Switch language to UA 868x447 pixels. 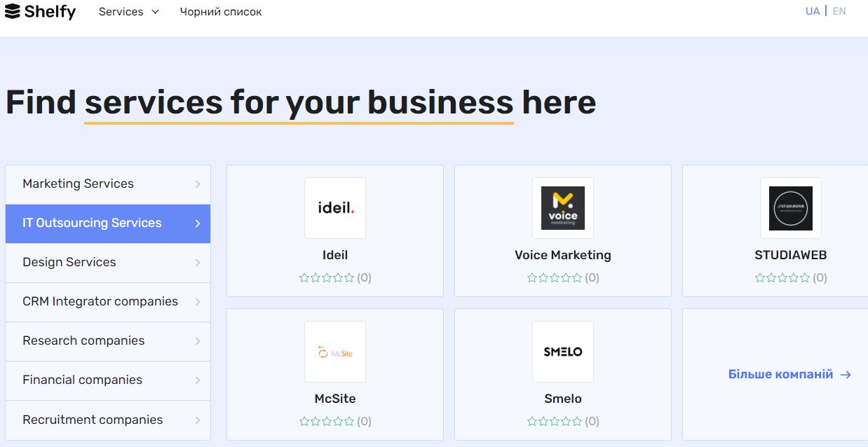click(x=812, y=11)
